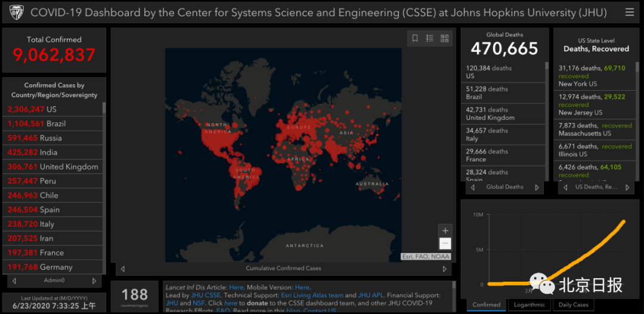Click left arrow beside Admin0

(14, 281)
